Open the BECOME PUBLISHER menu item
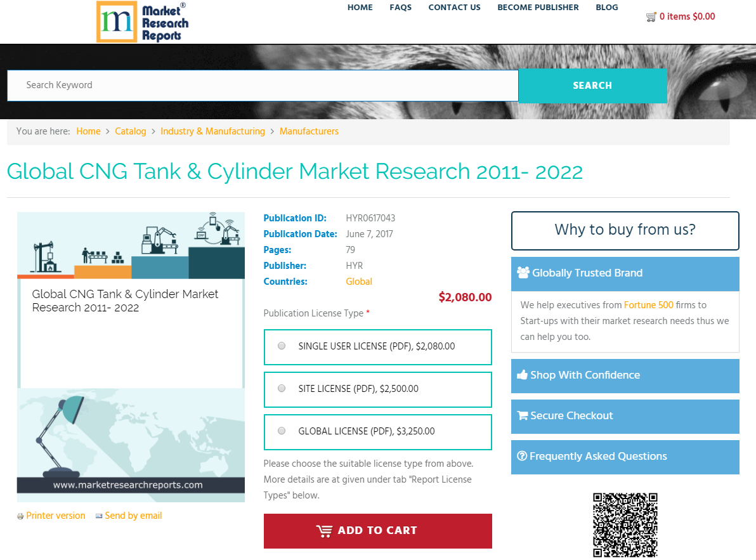 538,8
